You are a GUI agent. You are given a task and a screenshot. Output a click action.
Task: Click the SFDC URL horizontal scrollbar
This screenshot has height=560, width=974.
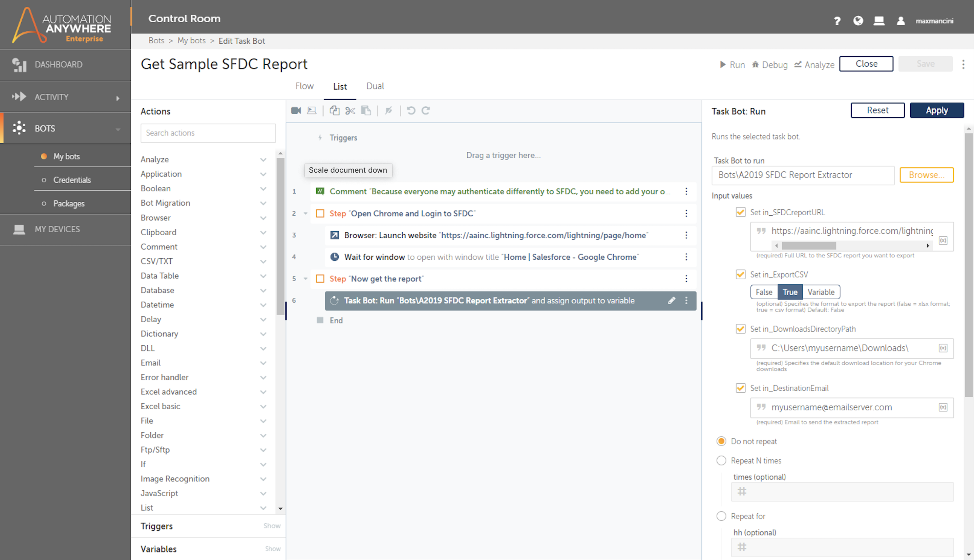pyautogui.click(x=809, y=245)
